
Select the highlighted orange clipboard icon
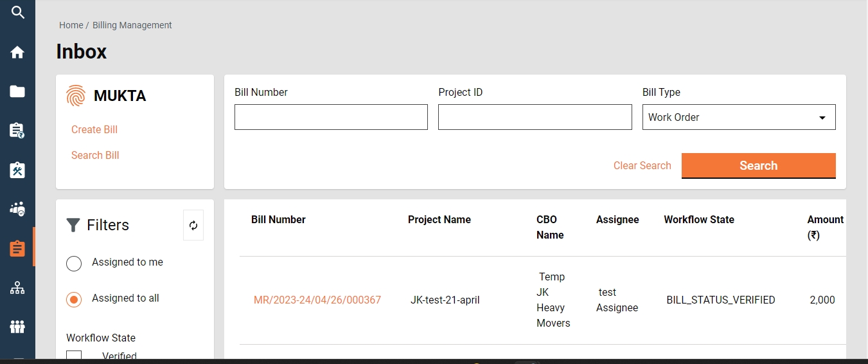tap(17, 248)
